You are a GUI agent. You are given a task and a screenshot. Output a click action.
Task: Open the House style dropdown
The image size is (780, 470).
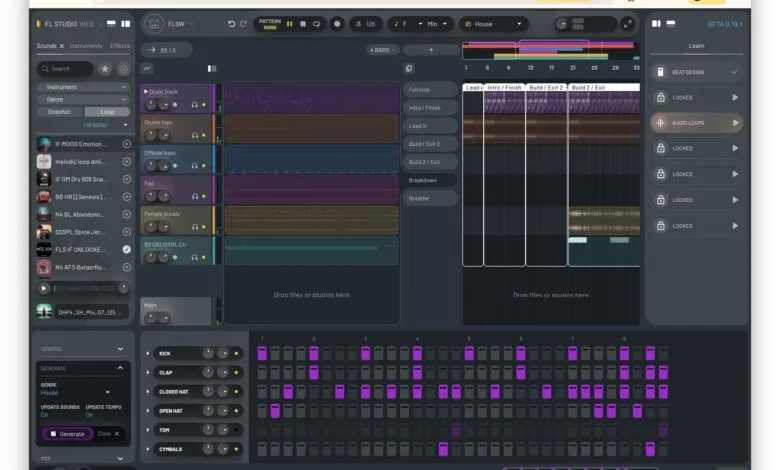coord(493,24)
